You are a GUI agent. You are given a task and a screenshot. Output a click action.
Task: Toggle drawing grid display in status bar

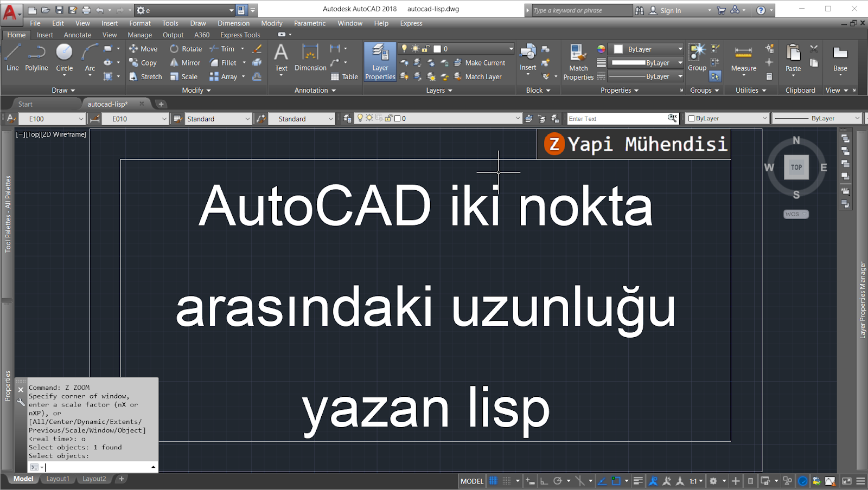[493, 481]
